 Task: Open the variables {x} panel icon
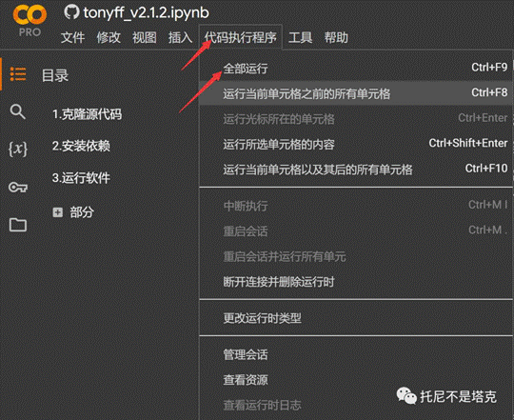[18, 150]
